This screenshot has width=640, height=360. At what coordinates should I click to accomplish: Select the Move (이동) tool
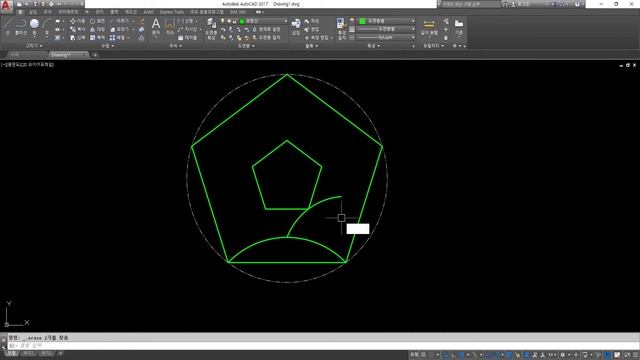[x=78, y=21]
